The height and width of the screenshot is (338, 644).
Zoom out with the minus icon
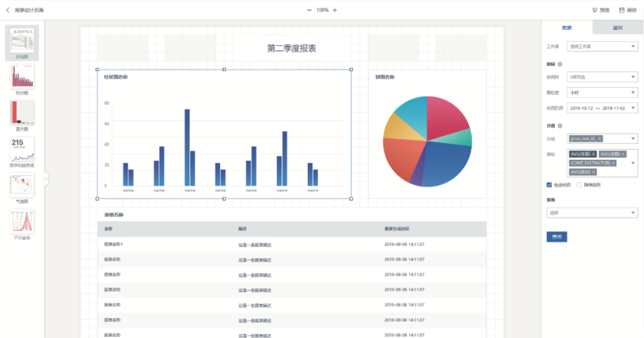(x=309, y=10)
